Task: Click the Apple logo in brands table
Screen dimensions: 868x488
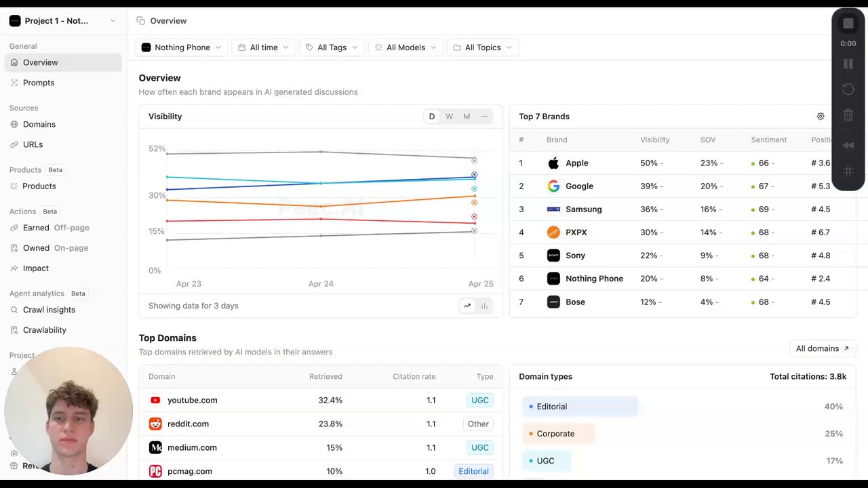Action: (553, 163)
